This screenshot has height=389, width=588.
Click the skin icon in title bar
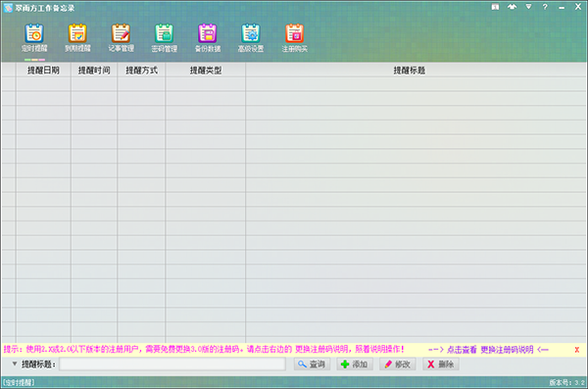tap(512, 7)
